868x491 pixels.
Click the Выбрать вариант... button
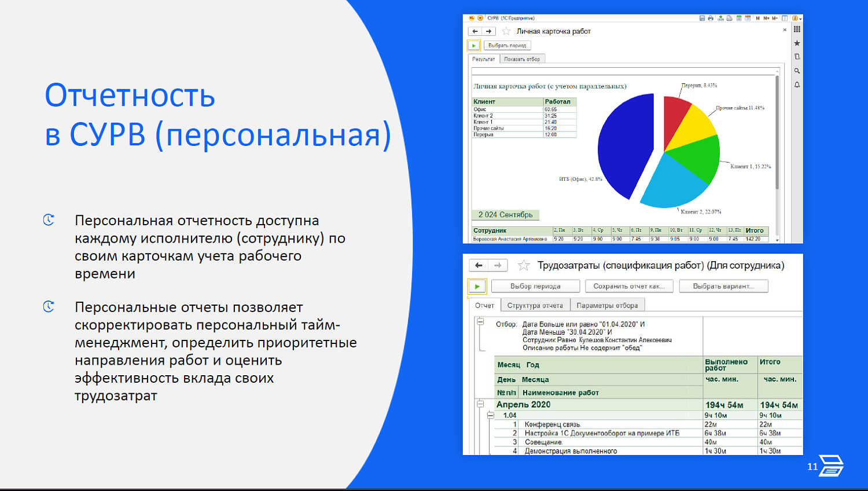point(723,286)
